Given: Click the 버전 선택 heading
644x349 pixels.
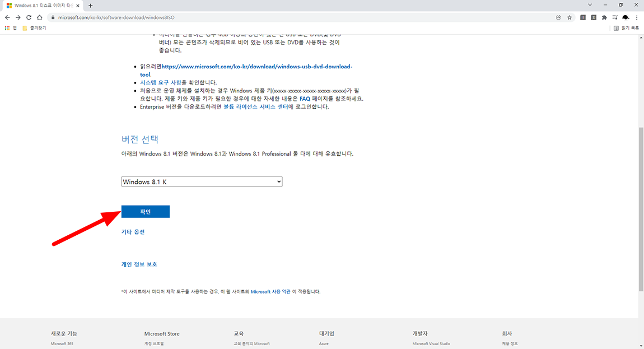Looking at the screenshot, I should [139, 139].
